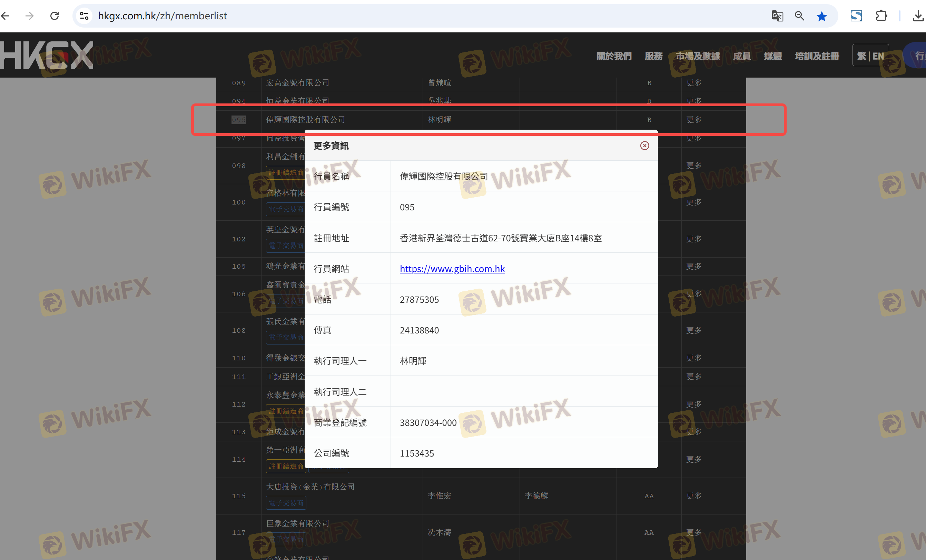926x560 pixels.
Task: Open the 培訓及註冊 navigation menu
Action: (x=817, y=56)
